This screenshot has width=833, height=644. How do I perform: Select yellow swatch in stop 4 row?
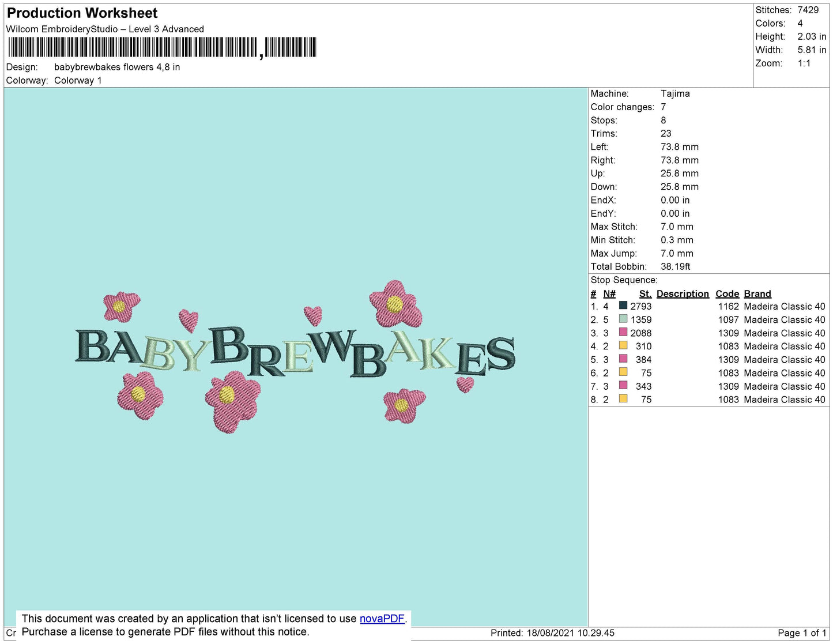coord(623,345)
